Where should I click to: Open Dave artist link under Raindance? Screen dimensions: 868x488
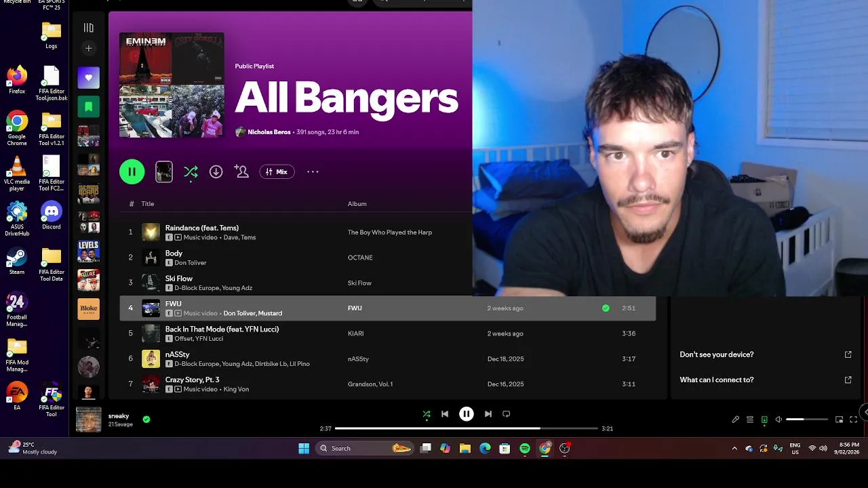[x=230, y=238]
